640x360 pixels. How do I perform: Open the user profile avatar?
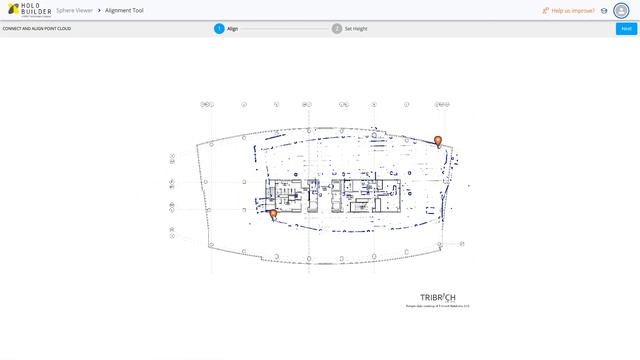[621, 11]
